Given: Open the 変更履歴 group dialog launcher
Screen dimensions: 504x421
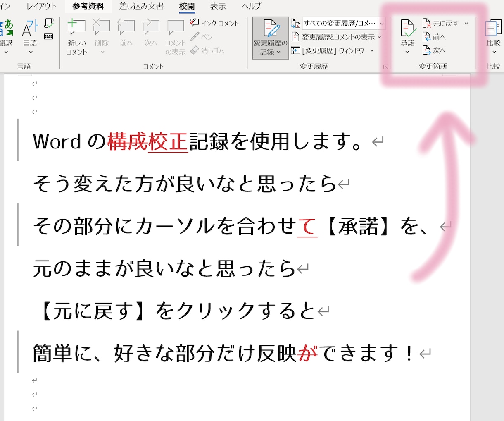Looking at the screenshot, I should click(386, 67).
